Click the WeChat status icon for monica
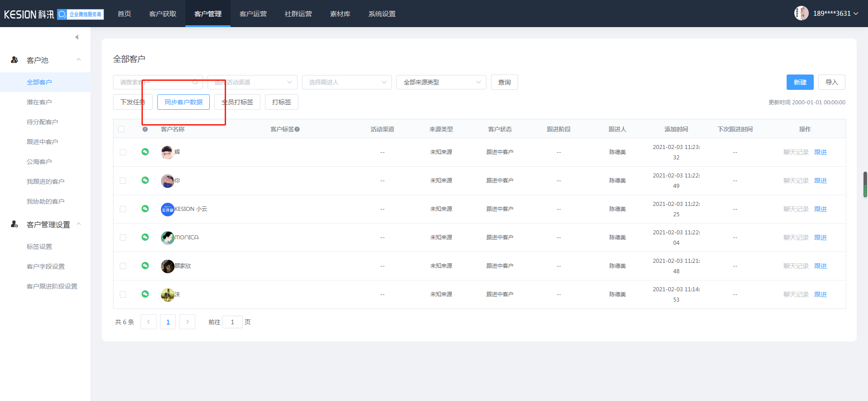 [145, 237]
